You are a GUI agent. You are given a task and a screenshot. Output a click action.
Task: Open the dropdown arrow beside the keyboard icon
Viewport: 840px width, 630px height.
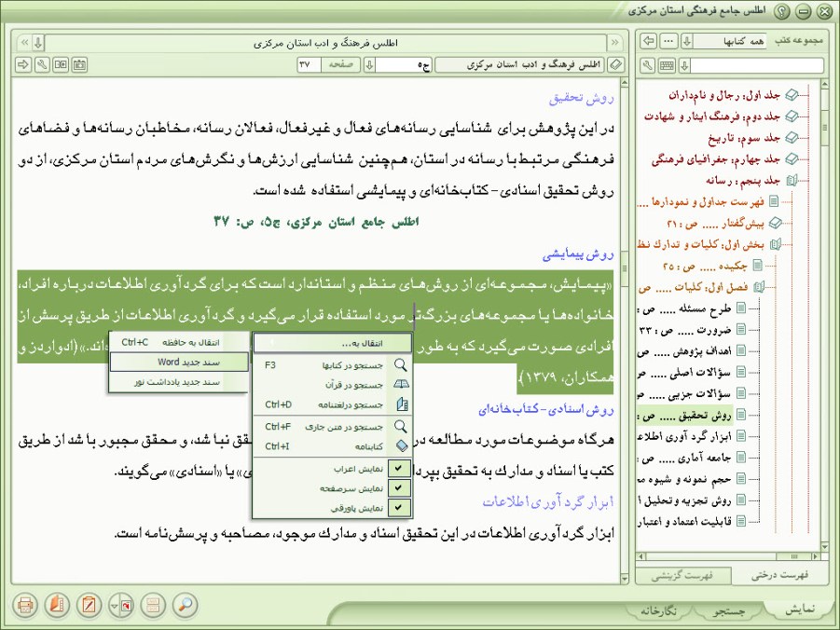tap(684, 65)
